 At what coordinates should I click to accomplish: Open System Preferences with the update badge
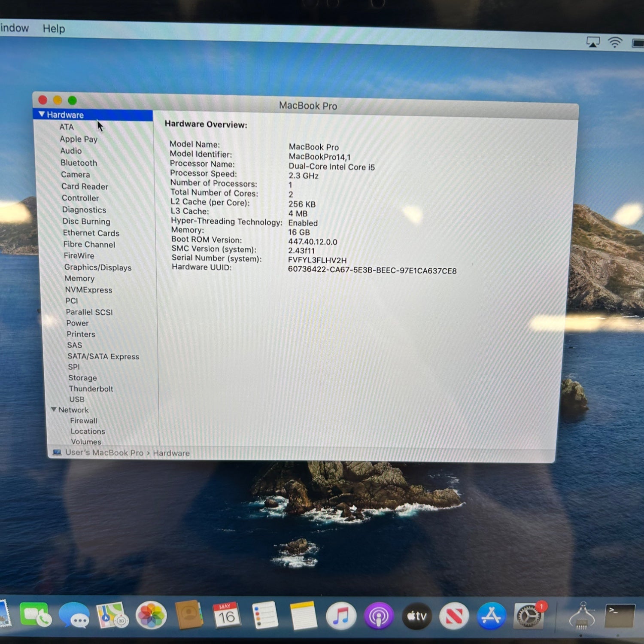(529, 616)
